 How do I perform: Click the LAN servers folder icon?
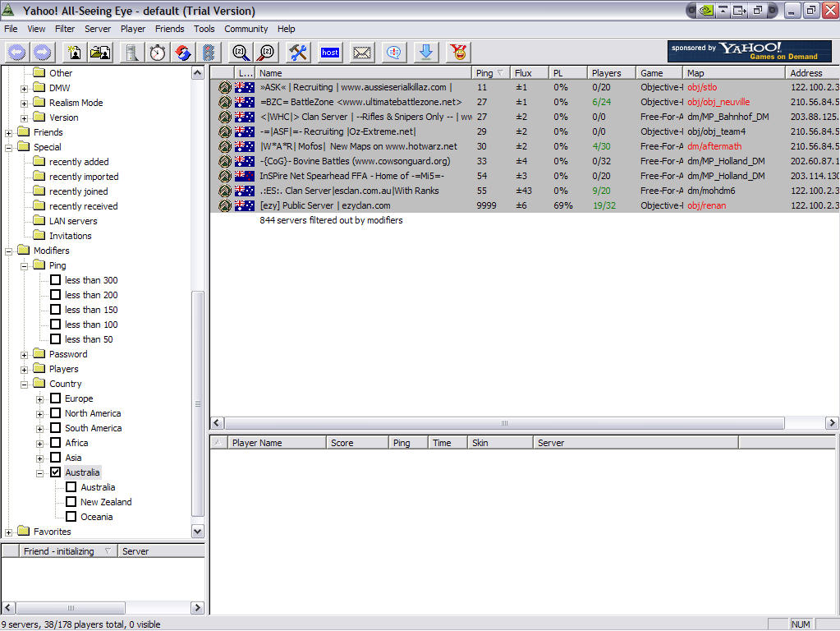click(39, 220)
